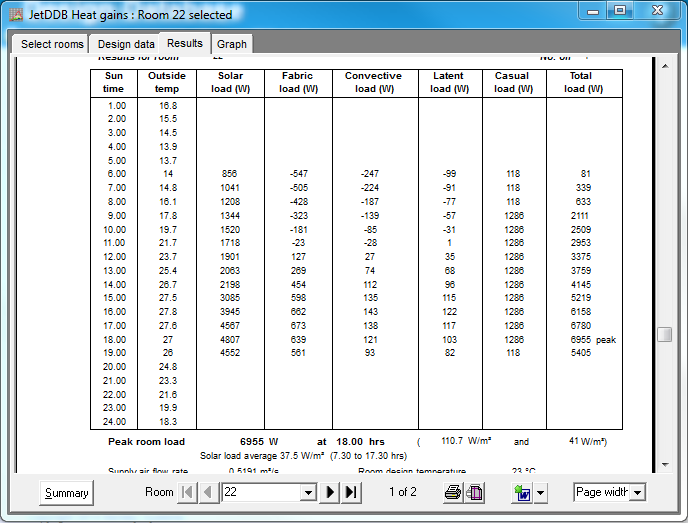Go to next room button
Viewport: 688px width, 523px height.
(330, 492)
